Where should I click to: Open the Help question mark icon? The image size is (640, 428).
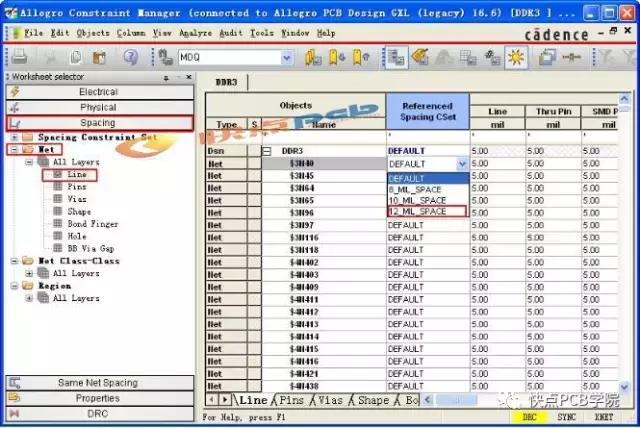[131, 57]
